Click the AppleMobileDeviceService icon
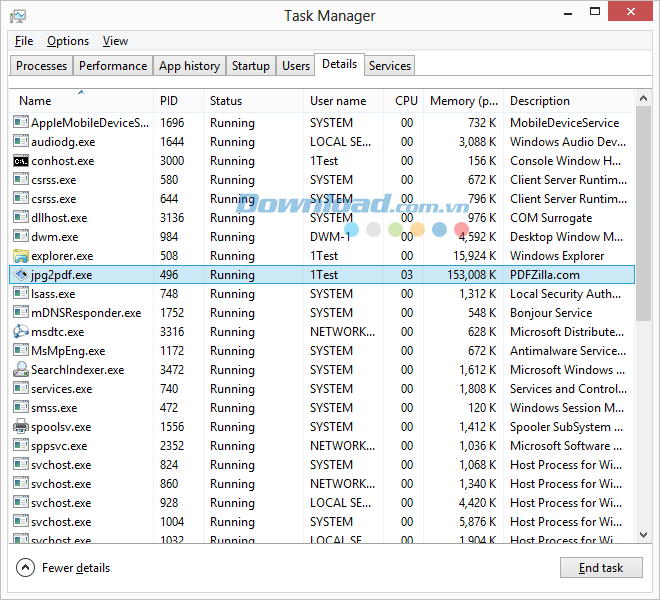The width and height of the screenshot is (660, 600). click(21, 123)
